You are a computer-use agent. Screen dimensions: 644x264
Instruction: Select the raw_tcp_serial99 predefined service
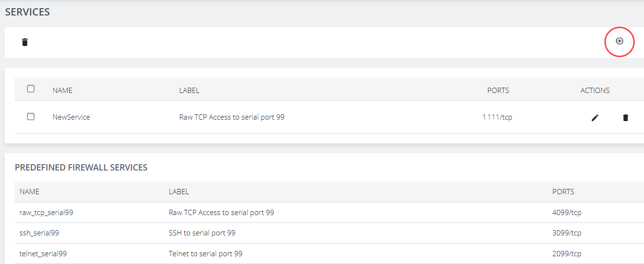tap(46, 213)
